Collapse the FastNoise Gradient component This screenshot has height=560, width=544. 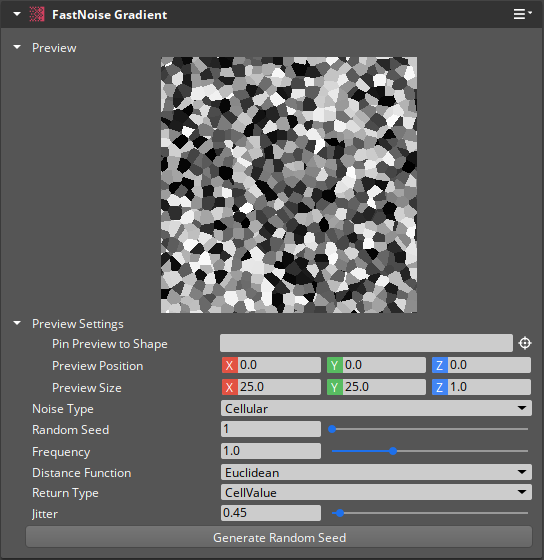pos(17,15)
